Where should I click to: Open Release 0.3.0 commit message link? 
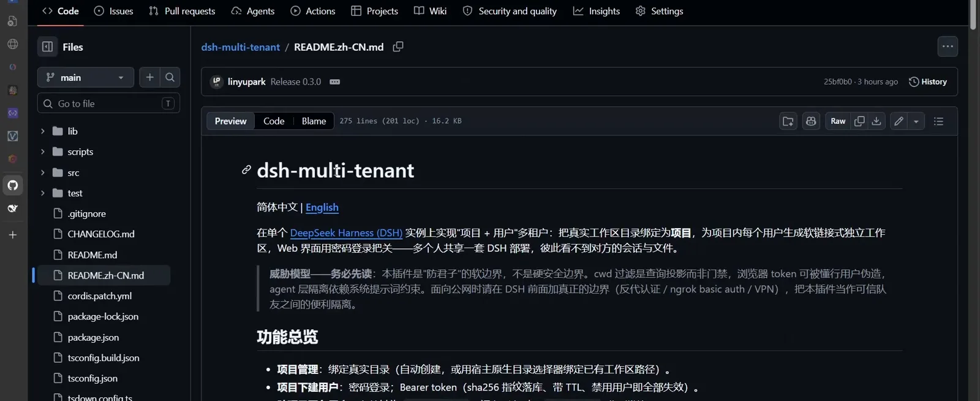click(296, 82)
